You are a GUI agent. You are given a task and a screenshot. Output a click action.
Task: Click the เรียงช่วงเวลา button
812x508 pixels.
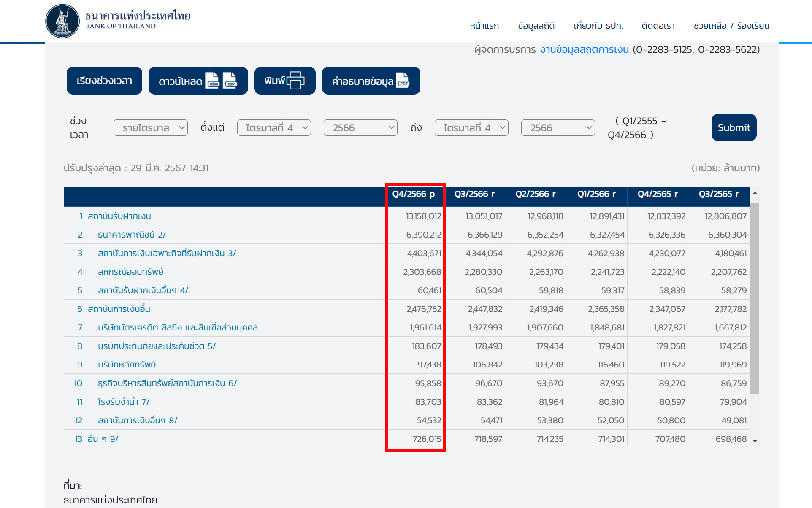point(104,81)
